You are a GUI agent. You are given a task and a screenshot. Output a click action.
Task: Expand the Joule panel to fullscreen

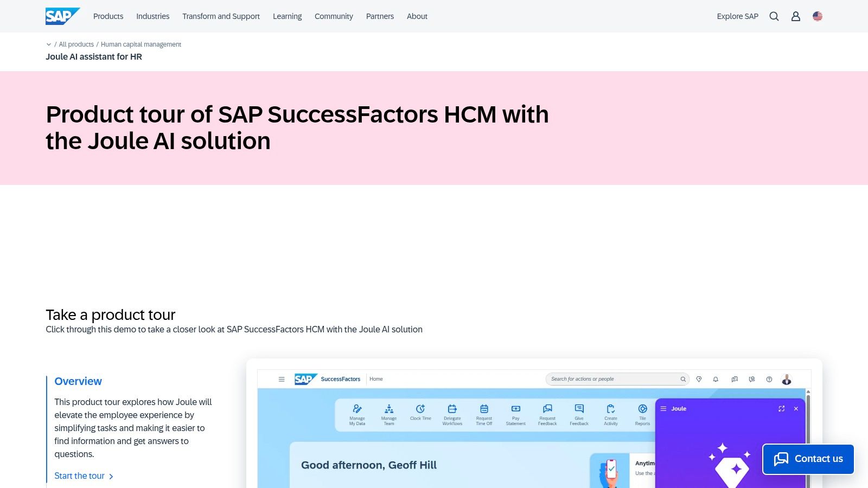coord(782,408)
